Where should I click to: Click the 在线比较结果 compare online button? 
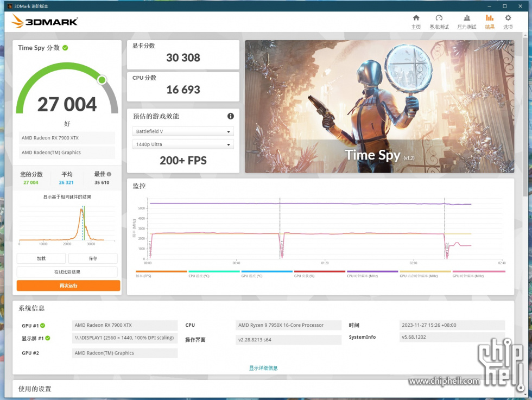(x=67, y=272)
